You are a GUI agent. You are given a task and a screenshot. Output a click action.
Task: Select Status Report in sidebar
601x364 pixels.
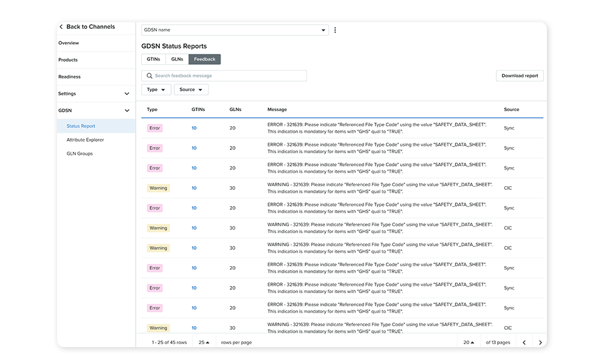click(96, 126)
